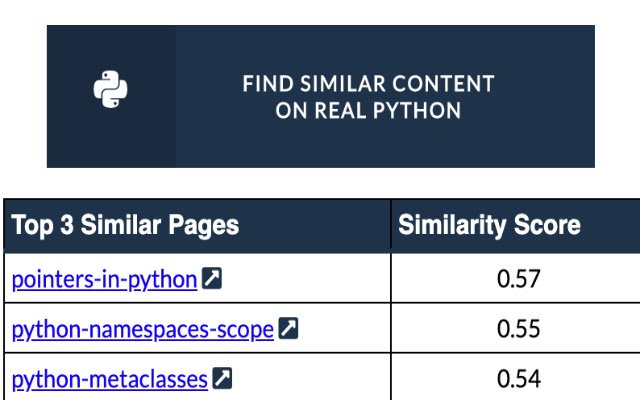Click external link icon beside python-namespaces-scope

[x=289, y=328]
